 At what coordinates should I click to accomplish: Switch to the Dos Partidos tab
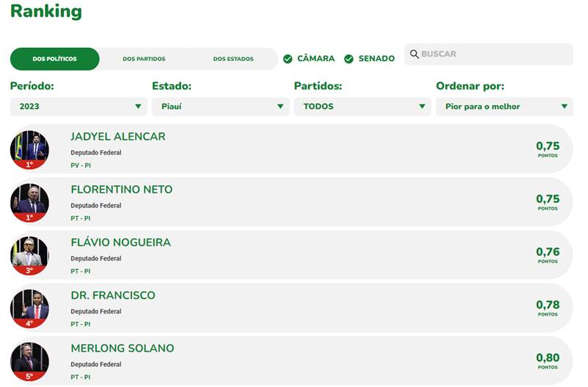point(144,59)
